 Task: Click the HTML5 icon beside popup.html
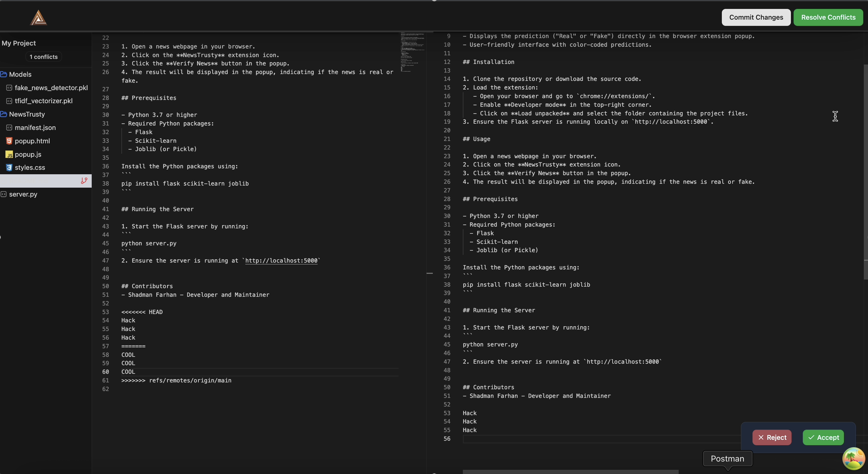coord(9,141)
